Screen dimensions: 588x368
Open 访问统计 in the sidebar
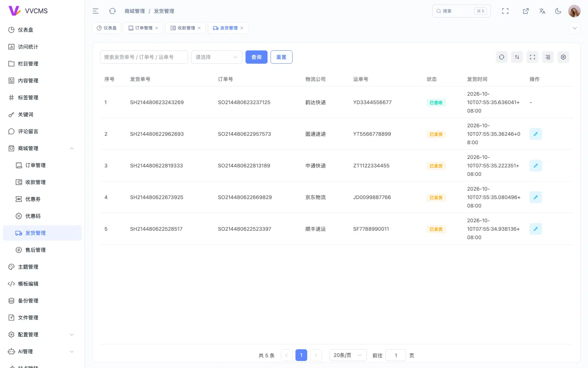tap(42, 47)
